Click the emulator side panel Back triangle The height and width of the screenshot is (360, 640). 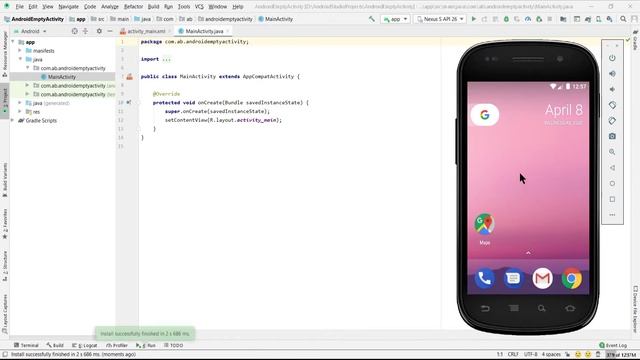(x=612, y=168)
